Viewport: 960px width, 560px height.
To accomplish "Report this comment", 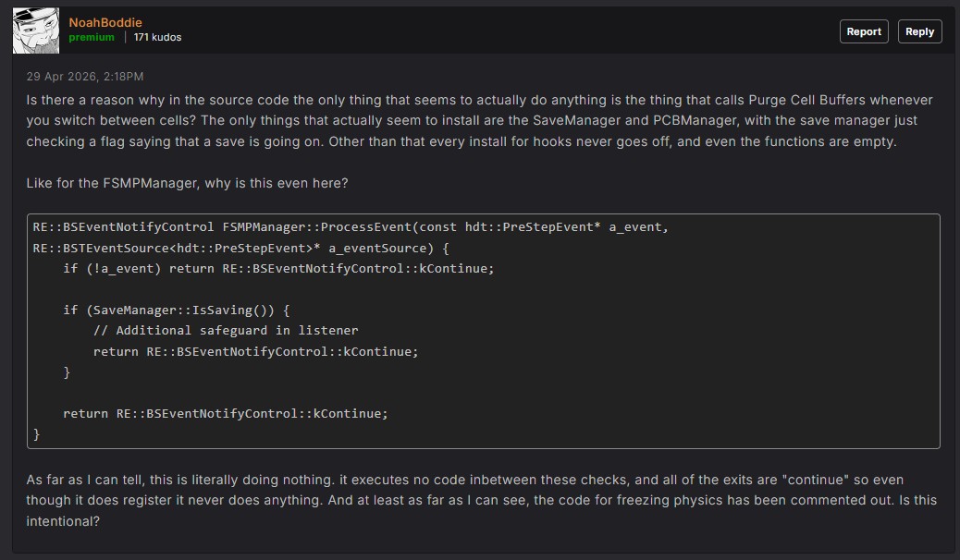I will (863, 31).
